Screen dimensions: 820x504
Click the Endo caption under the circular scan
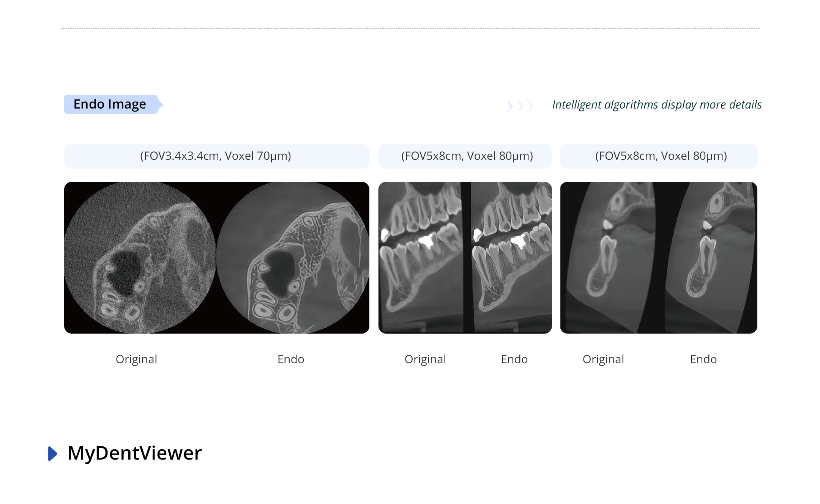click(291, 359)
